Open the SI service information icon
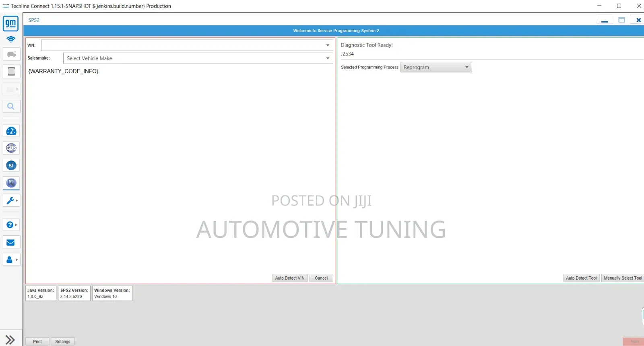 11,165
